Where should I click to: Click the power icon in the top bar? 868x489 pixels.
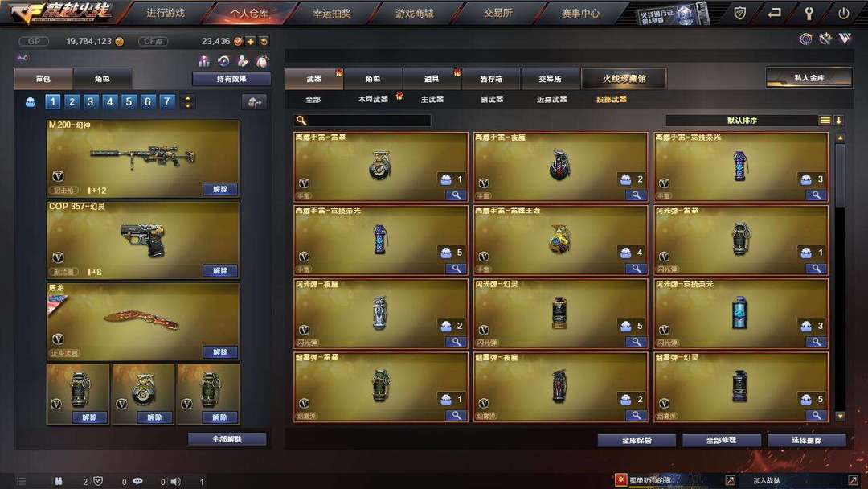[x=843, y=14]
